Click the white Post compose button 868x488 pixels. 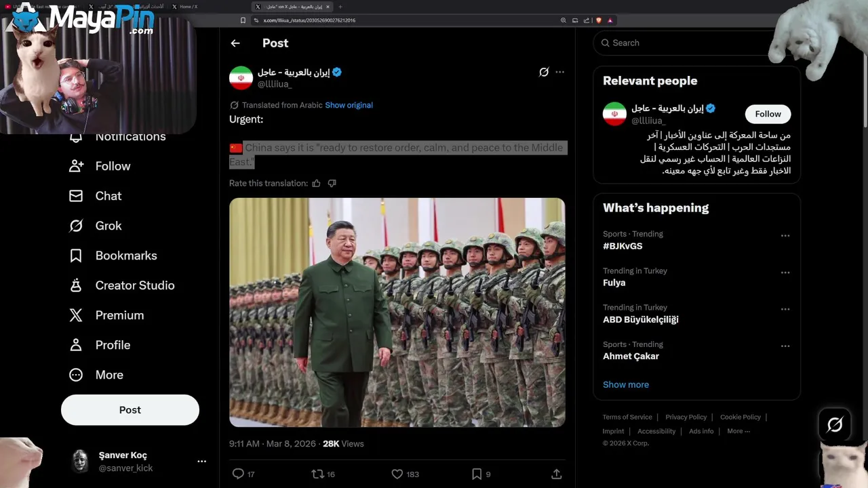[x=130, y=410]
